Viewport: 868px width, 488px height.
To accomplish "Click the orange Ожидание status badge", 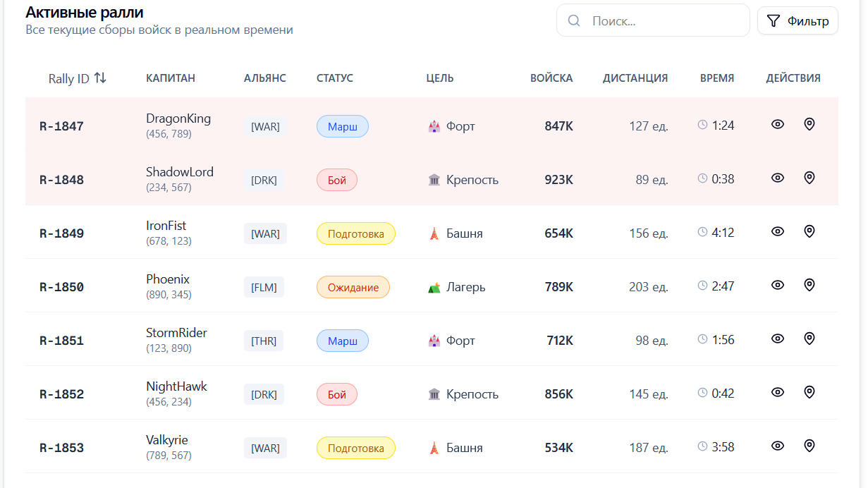I will (x=353, y=287).
